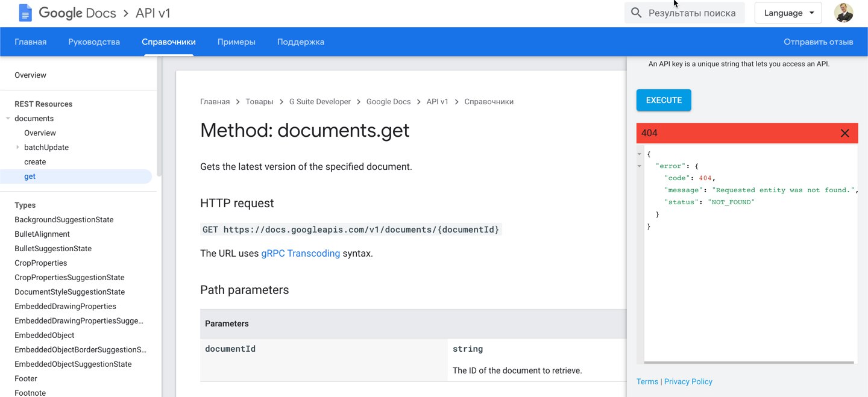The image size is (868, 397).
Task: Open DocumentStyleSuggestionState type
Action: [70, 292]
